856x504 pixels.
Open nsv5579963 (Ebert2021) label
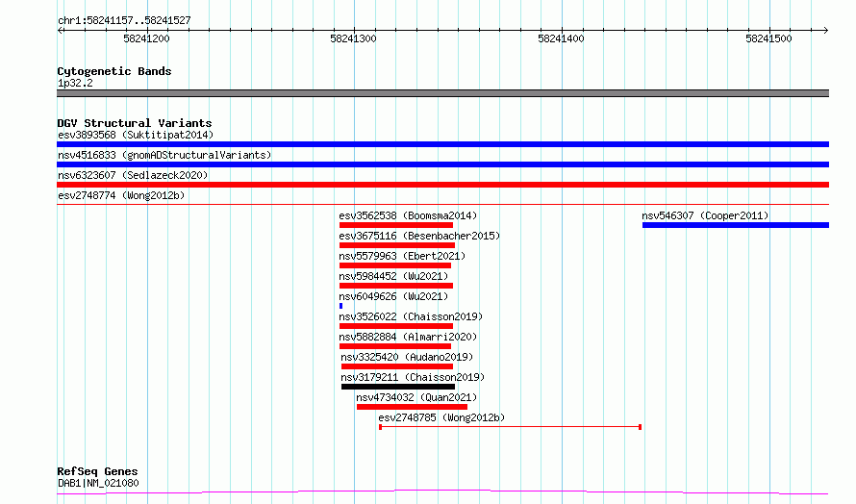[x=402, y=256]
